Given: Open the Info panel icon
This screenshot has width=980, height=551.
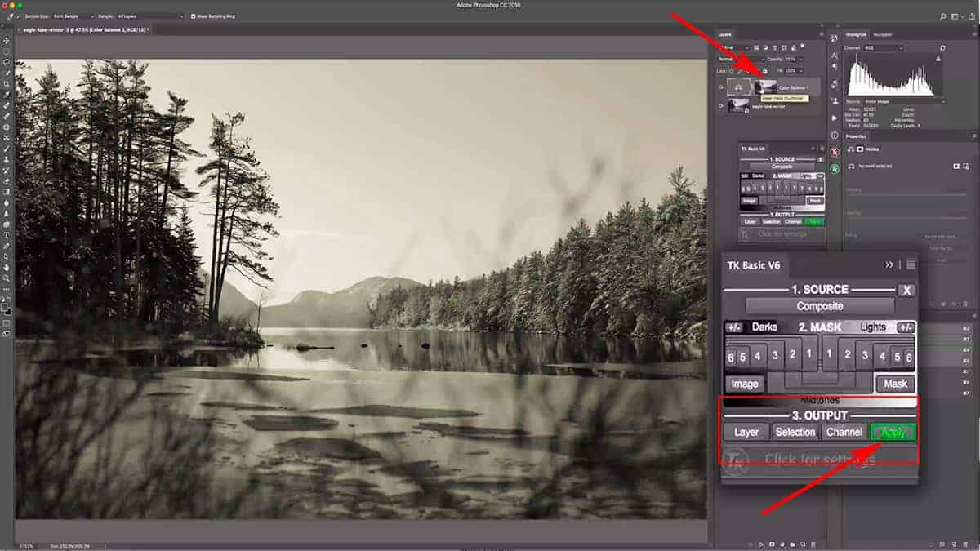Looking at the screenshot, I should 835,136.
